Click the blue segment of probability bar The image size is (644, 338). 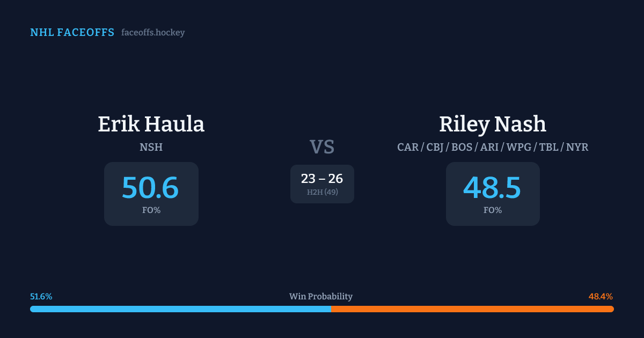coord(180,309)
